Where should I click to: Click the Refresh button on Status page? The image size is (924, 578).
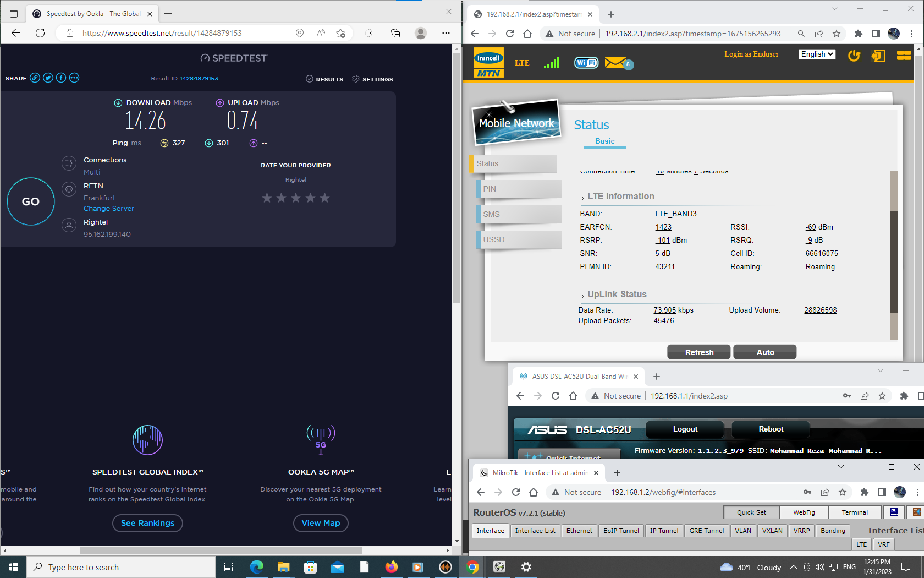[699, 352]
